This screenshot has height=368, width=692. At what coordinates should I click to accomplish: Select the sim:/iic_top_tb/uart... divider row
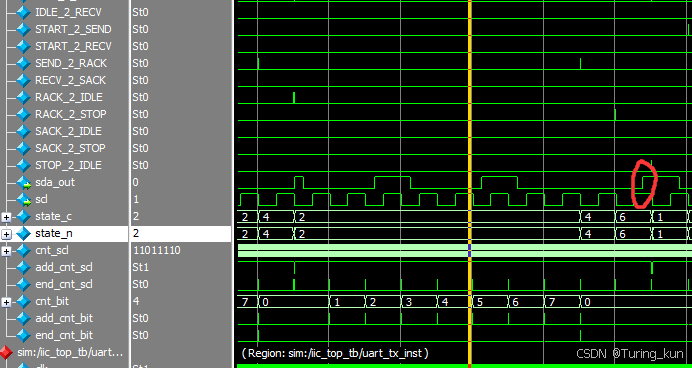click(x=70, y=353)
